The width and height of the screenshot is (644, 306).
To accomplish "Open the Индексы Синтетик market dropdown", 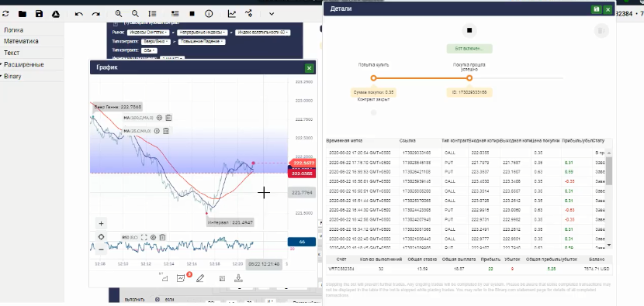I will click(148, 33).
